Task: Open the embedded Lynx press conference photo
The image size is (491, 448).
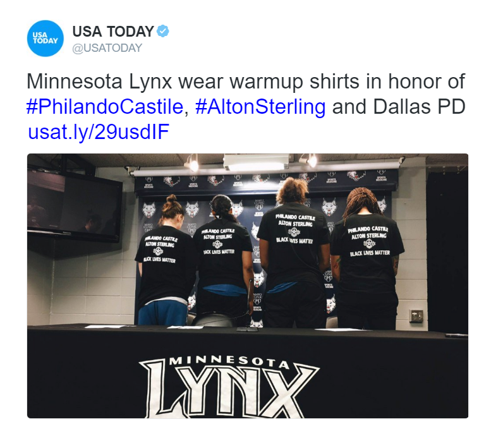Action: coord(248,286)
